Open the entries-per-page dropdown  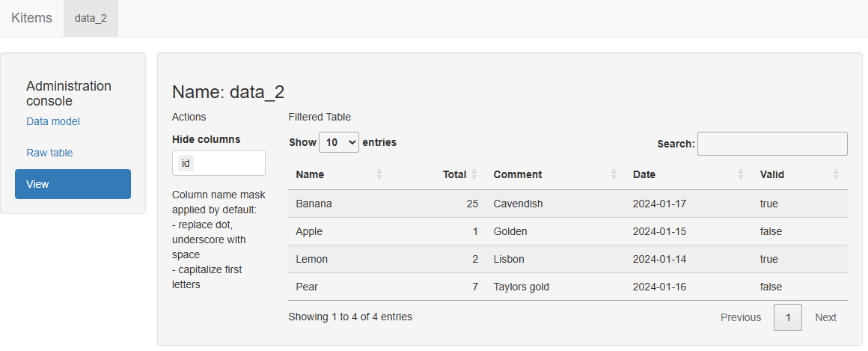[x=338, y=142]
